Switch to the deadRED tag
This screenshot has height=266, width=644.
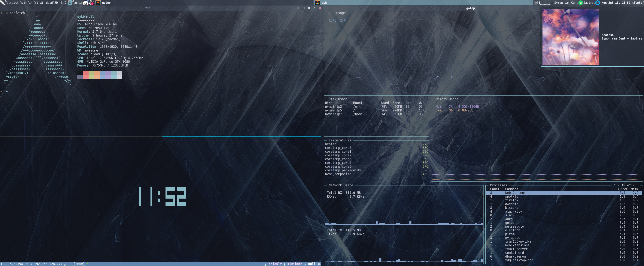52,3
